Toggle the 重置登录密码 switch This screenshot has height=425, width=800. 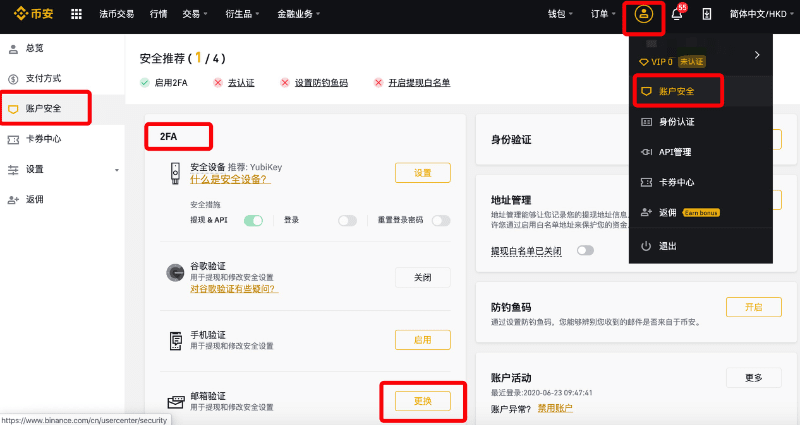click(x=441, y=220)
